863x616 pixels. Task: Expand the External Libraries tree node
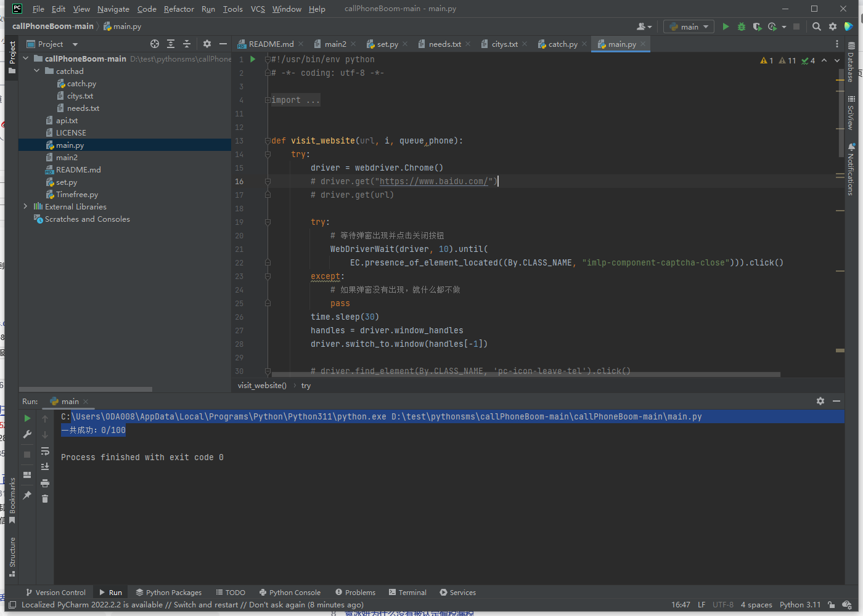coord(25,206)
